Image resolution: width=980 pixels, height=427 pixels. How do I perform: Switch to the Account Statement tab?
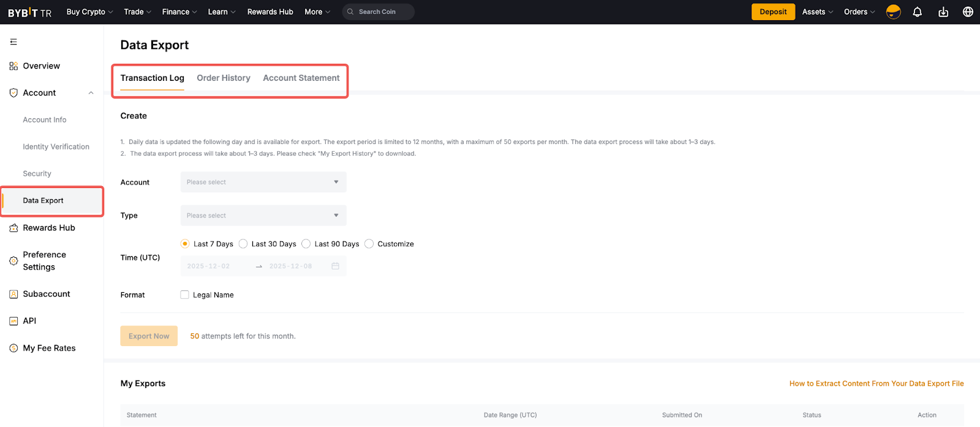[301, 78]
